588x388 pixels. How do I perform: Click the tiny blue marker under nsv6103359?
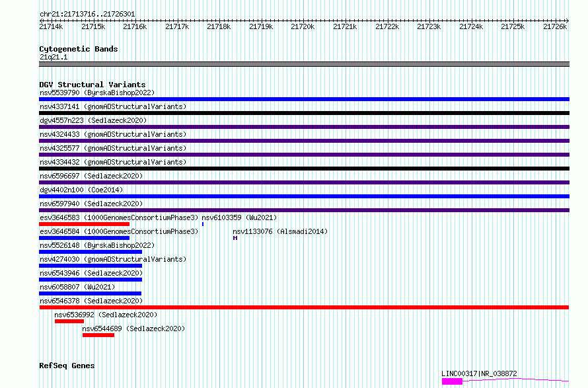pyautogui.click(x=203, y=224)
